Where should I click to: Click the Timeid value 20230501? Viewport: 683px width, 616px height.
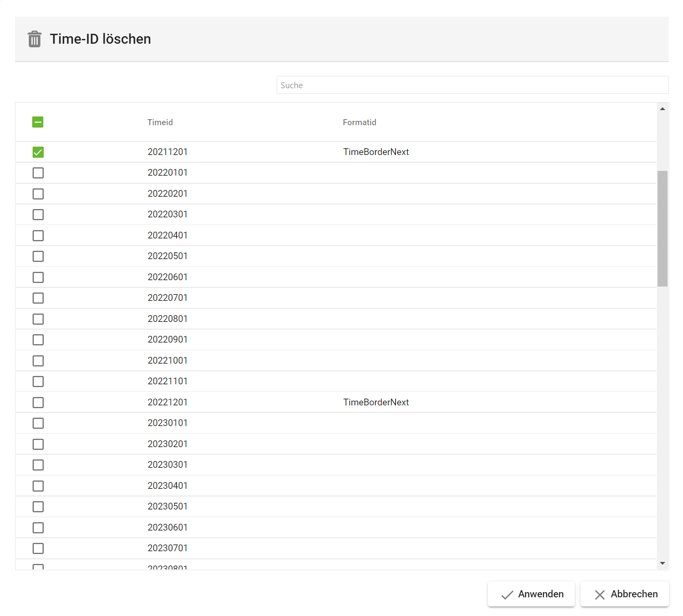tap(167, 506)
